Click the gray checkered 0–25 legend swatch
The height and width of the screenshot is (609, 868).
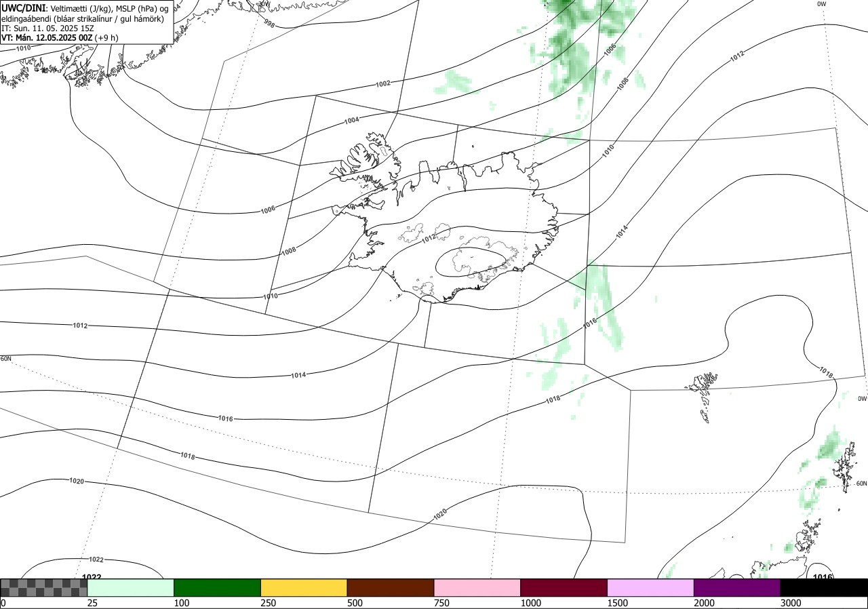point(44,587)
